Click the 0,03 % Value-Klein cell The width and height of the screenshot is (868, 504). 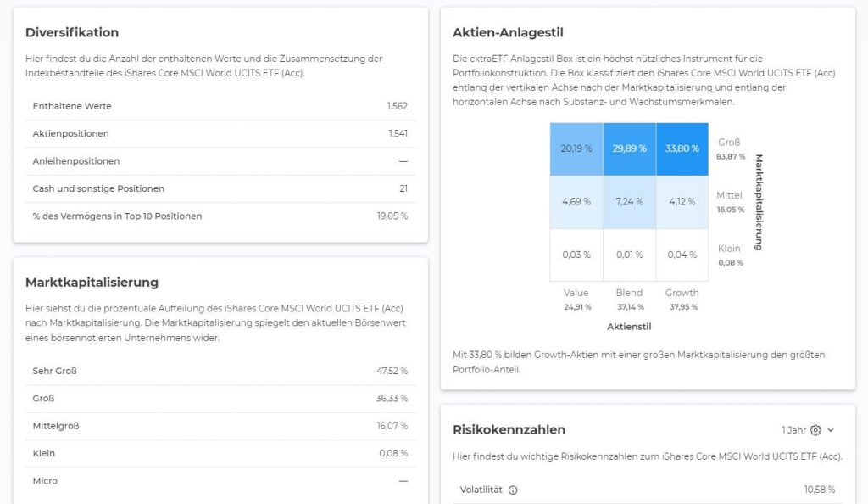click(x=576, y=255)
